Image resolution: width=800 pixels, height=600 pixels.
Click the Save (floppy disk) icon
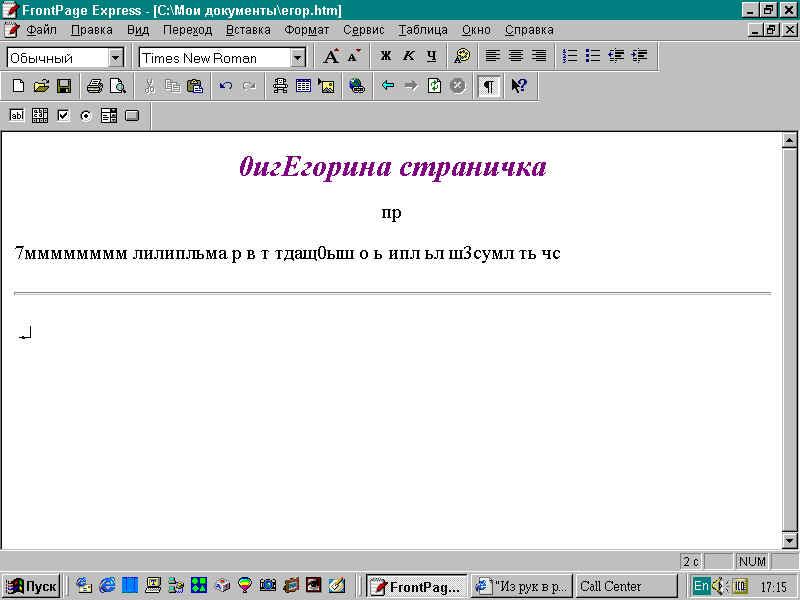point(63,86)
